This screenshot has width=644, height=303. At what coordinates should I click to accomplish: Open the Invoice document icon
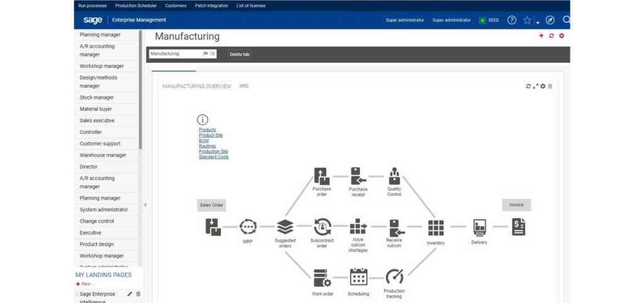[518, 227]
